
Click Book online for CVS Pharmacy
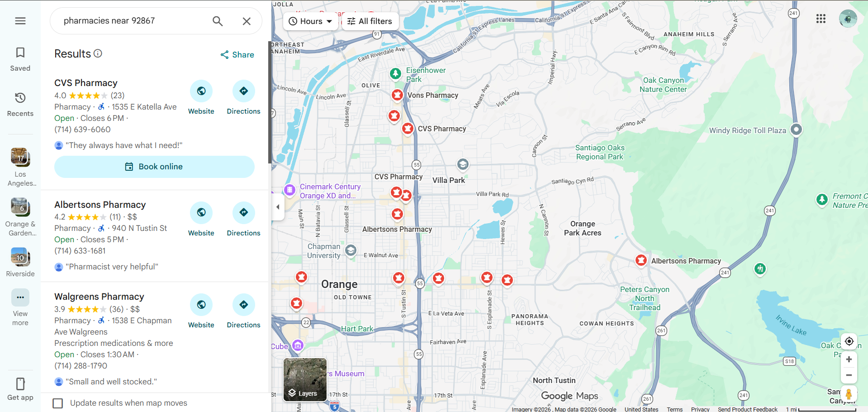tap(154, 167)
